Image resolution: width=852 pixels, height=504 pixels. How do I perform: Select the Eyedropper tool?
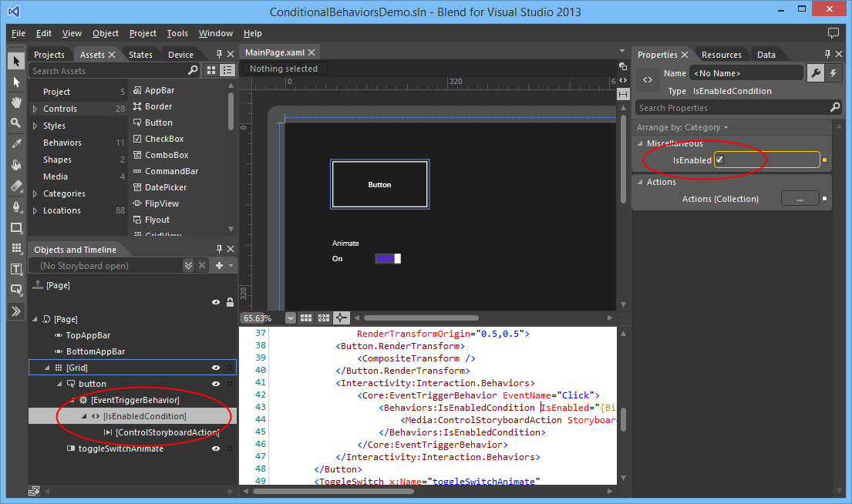tap(16, 144)
